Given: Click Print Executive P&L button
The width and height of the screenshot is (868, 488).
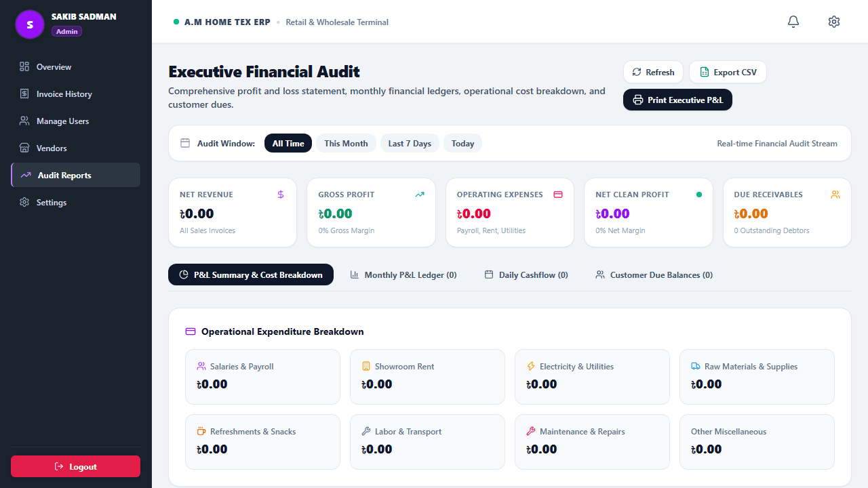Looking at the screenshot, I should 677,100.
